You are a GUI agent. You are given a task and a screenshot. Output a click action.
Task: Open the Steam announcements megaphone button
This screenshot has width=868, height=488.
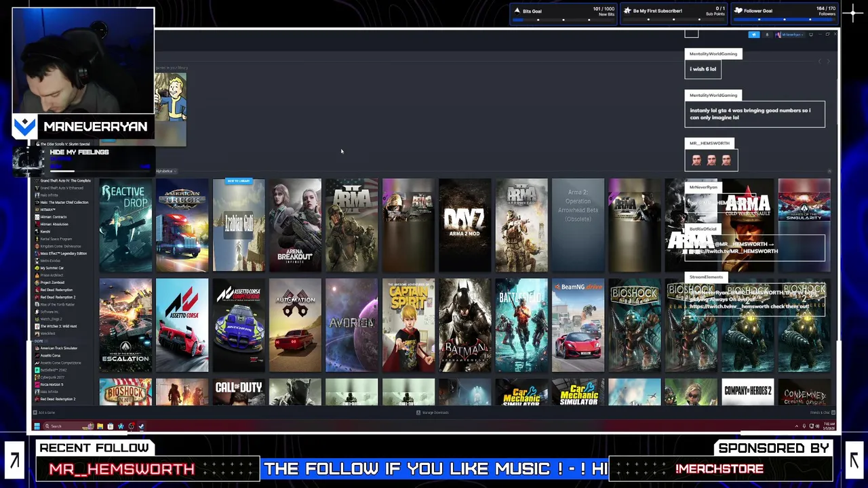[x=754, y=35]
